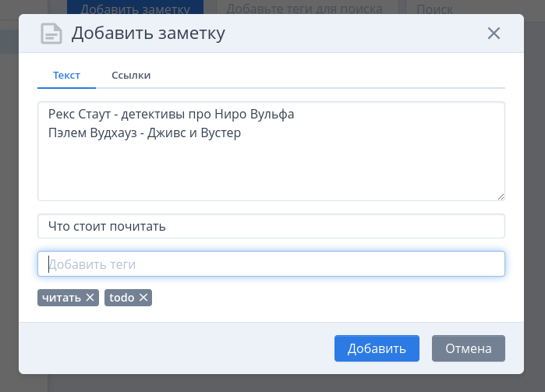
Task: Close the Добавить заметку dialog with the X
Action: pyautogui.click(x=494, y=34)
